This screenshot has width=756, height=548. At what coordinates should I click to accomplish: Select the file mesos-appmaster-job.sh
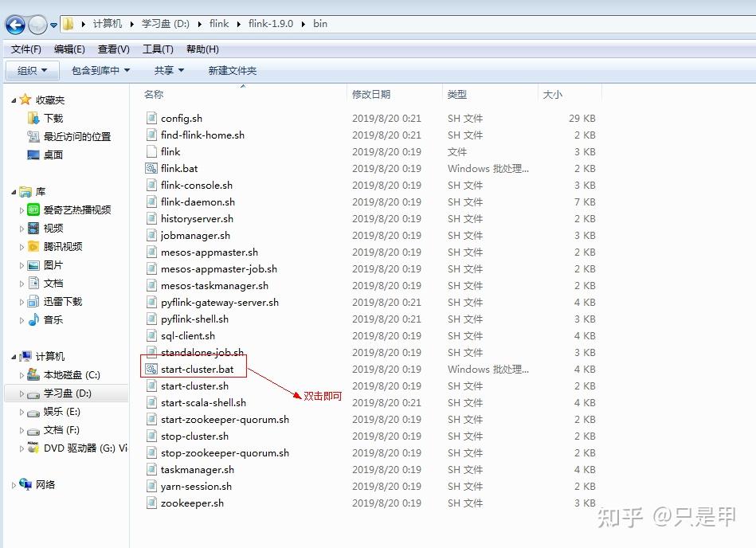pos(219,269)
